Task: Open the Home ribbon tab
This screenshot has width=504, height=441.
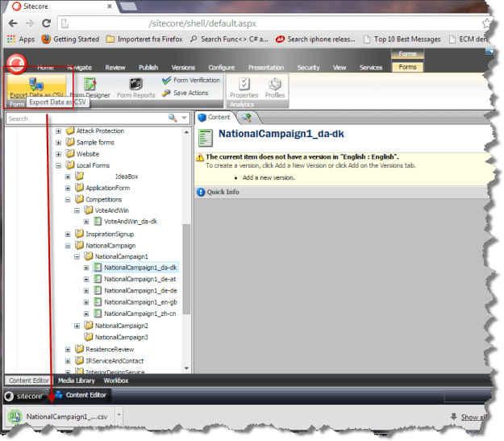Action: pyautogui.click(x=45, y=68)
